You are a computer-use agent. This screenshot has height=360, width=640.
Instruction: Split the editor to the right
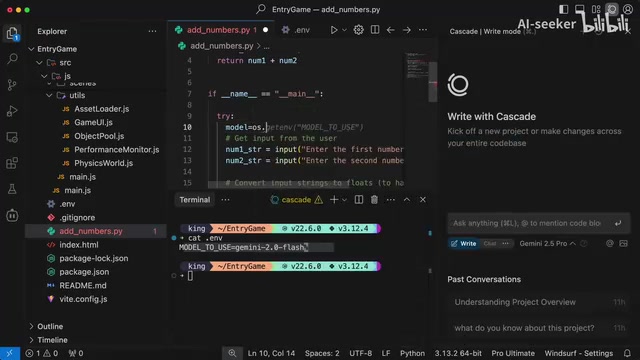pyautogui.click(x=375, y=30)
